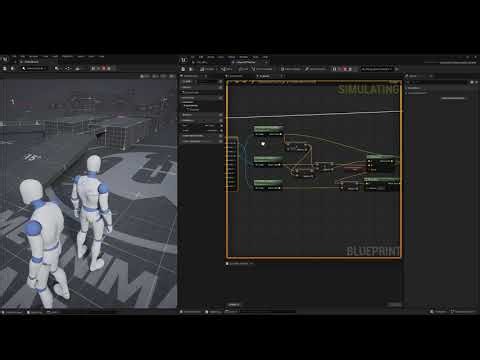Open the My Blueprint panel settings gear
Image resolution: width=480 pixels, height=360 pixels.
[220, 81]
